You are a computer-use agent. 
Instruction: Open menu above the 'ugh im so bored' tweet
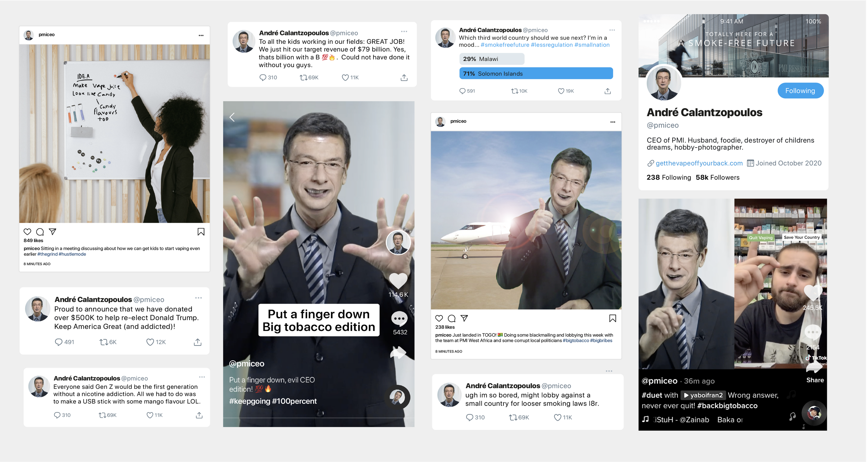609,371
